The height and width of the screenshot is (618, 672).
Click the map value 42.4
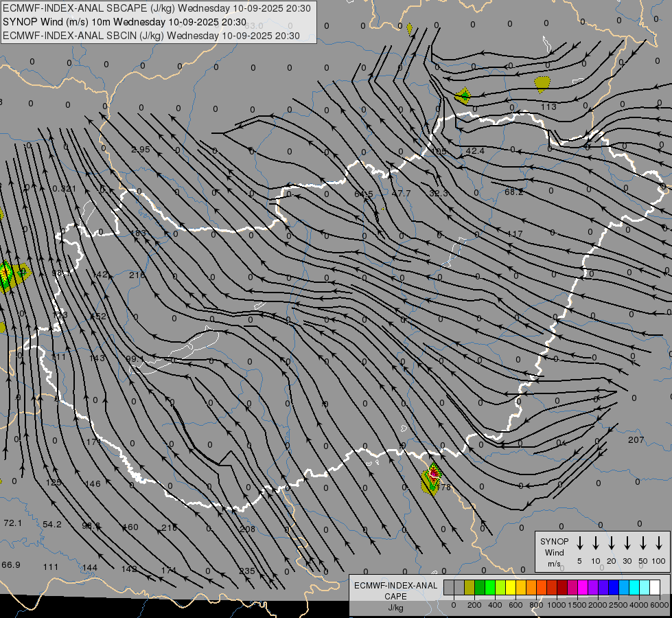click(x=475, y=151)
